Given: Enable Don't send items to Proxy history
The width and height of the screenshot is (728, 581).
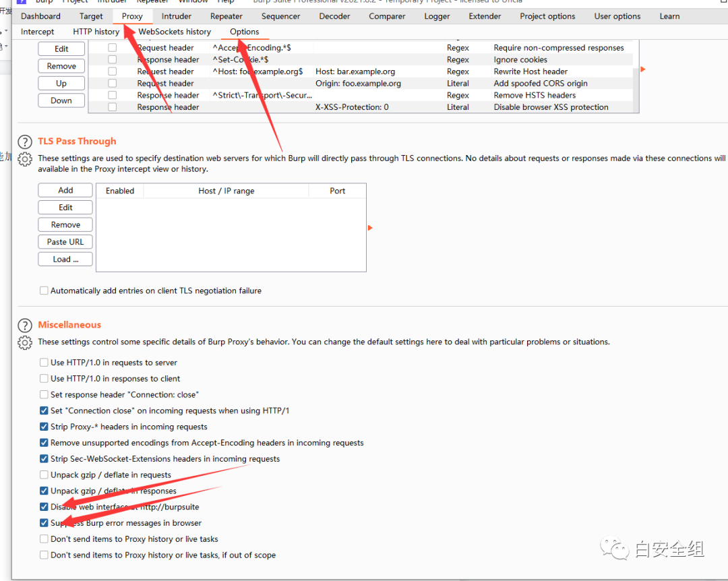Looking at the screenshot, I should (44, 539).
